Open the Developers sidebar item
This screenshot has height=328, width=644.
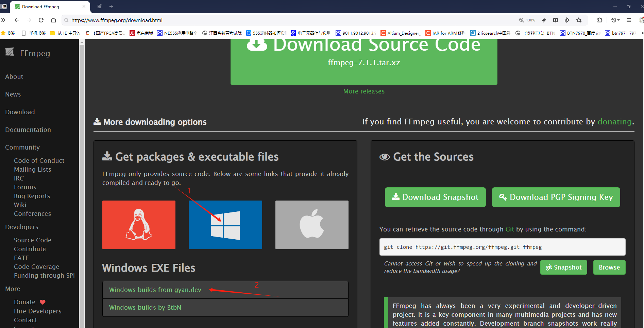click(x=22, y=227)
